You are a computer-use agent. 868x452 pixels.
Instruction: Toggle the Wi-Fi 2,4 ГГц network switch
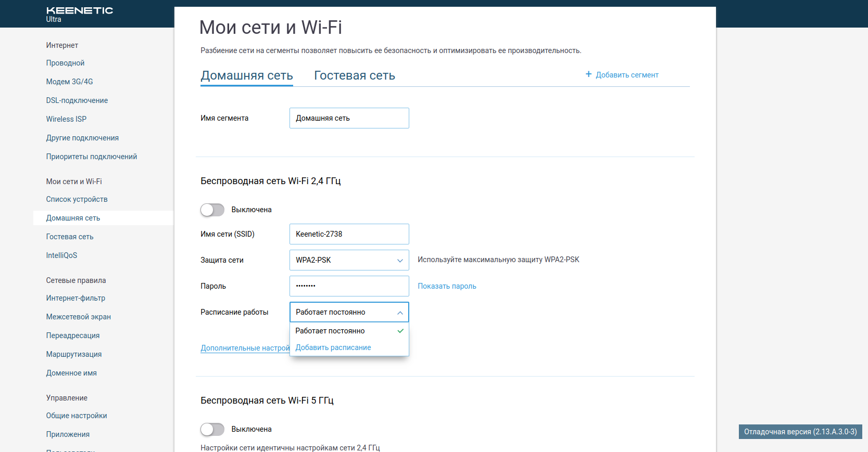tap(212, 210)
